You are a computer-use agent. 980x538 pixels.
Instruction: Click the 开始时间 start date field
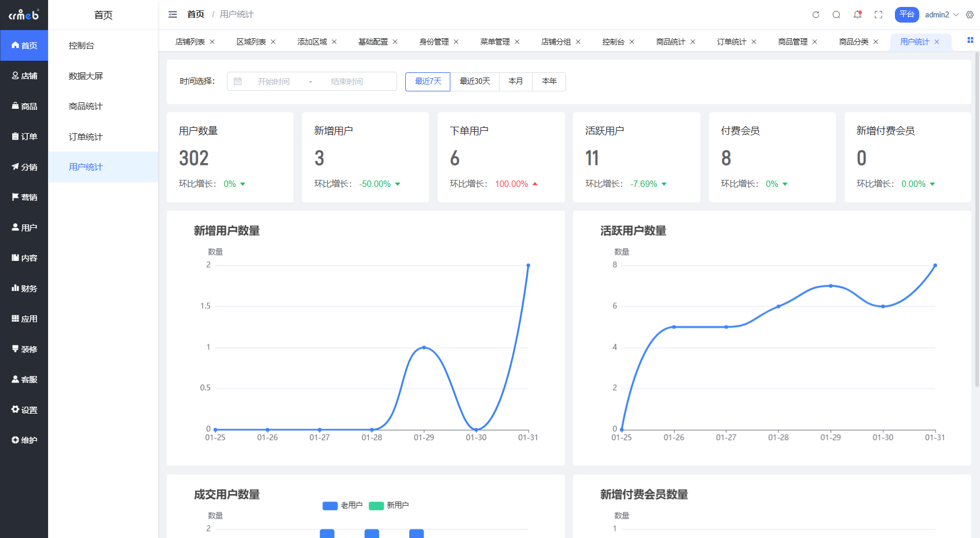click(274, 82)
